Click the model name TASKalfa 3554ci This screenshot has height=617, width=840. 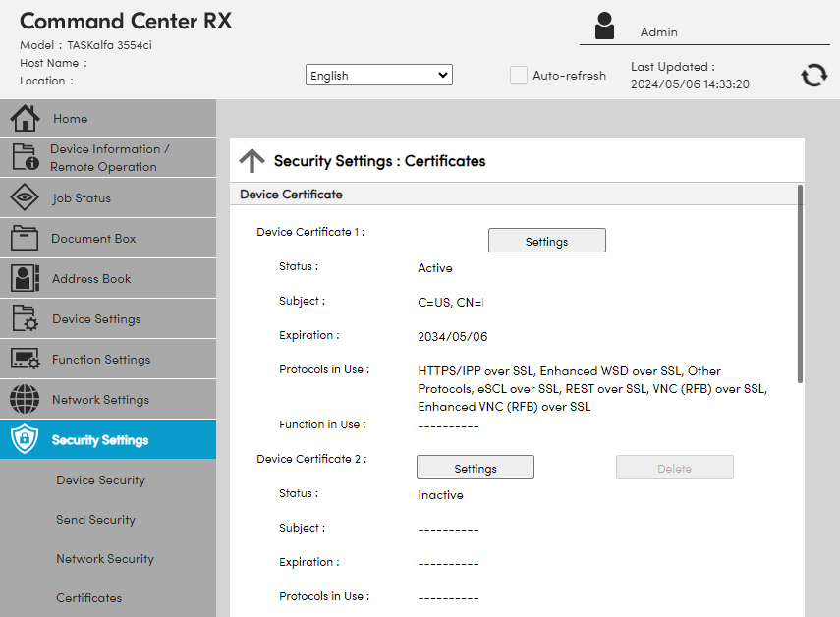tap(109, 45)
